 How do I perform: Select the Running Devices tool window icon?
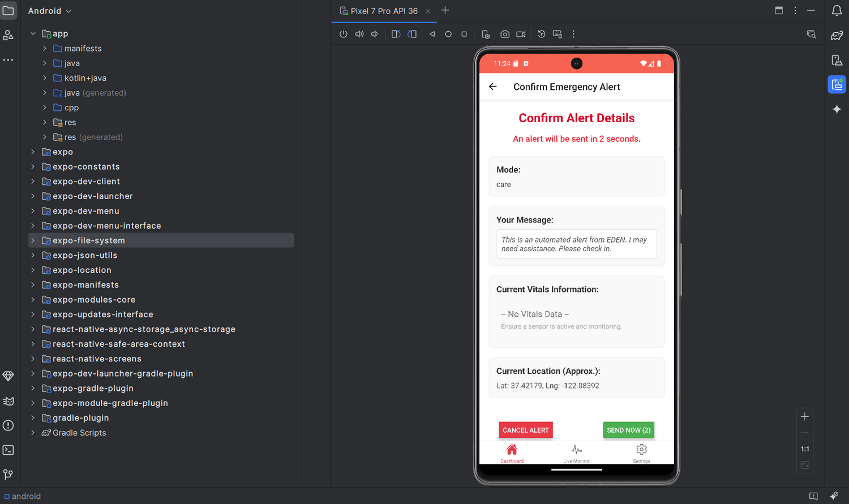(837, 84)
